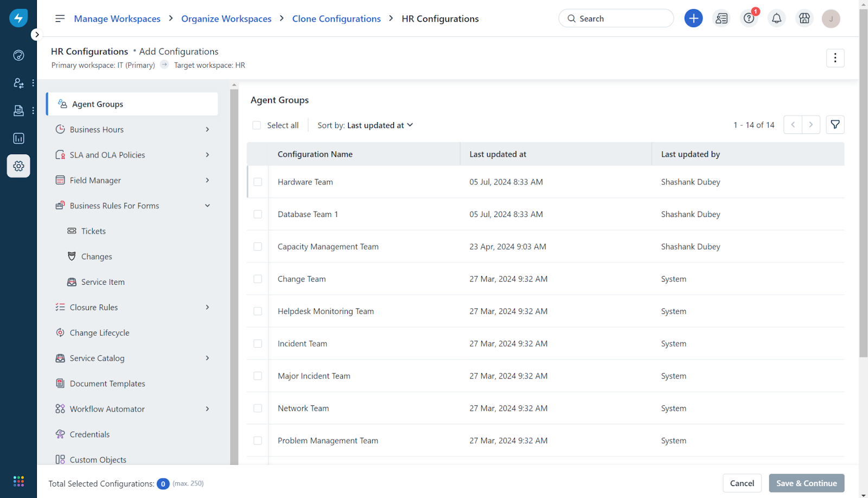Open the notifications bell icon
Viewport: 868px width, 498px height.
pos(777,18)
